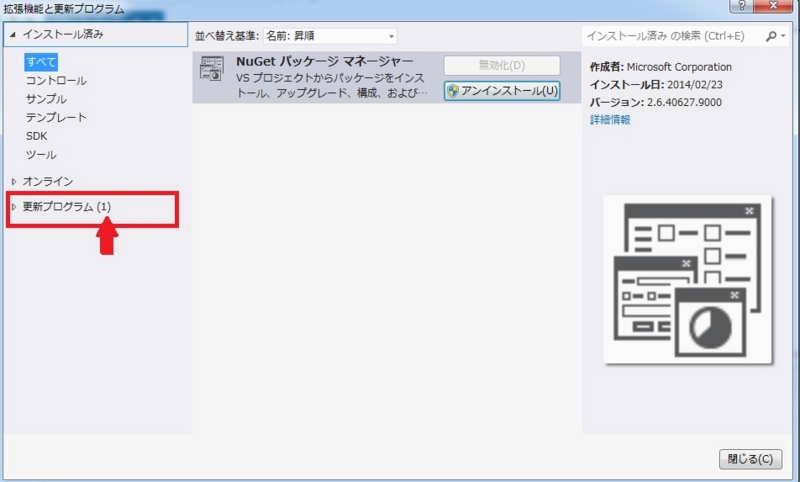The width and height of the screenshot is (800, 482).
Task: Click the help question mark button
Action: point(742,6)
